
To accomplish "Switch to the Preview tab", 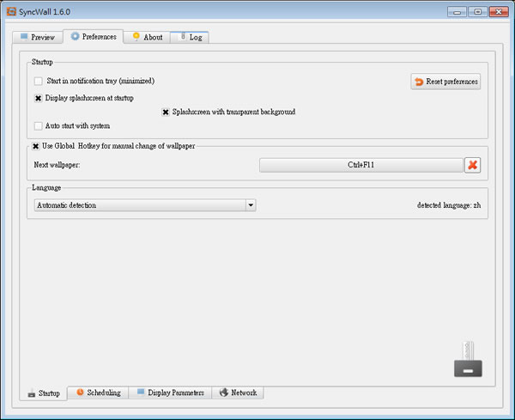I will (36, 38).
